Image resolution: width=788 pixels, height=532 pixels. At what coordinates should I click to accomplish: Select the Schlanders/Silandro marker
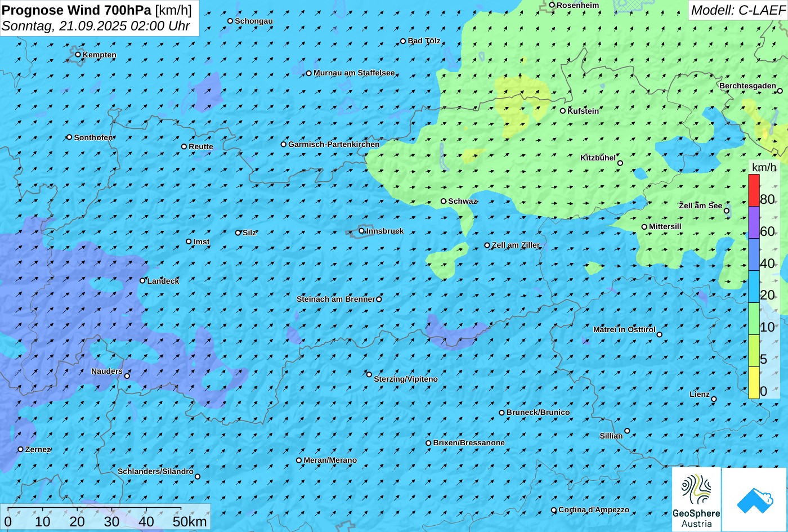pyautogui.click(x=197, y=477)
